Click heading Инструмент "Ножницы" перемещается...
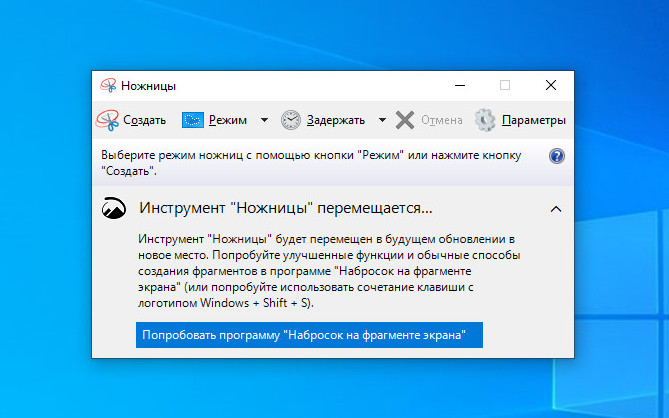Screen dimensions: 669x418 coord(286,208)
